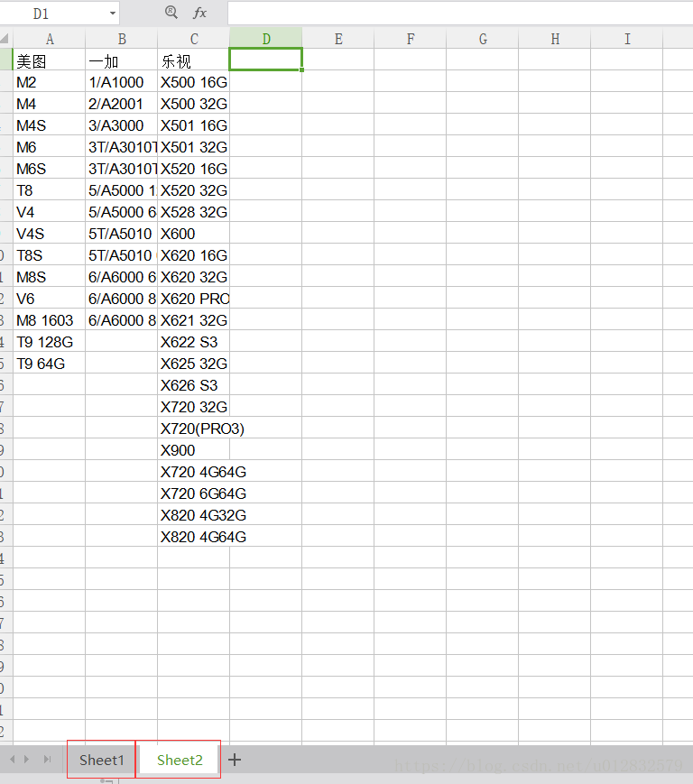Select column F header

point(410,39)
